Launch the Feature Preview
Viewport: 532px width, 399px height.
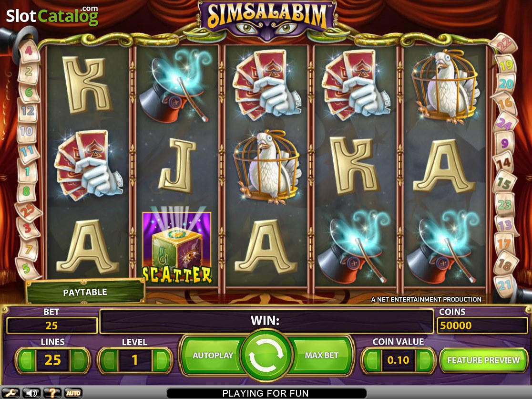point(483,360)
